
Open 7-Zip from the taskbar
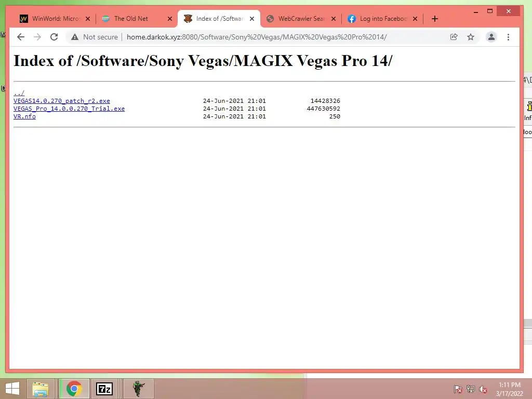104,389
